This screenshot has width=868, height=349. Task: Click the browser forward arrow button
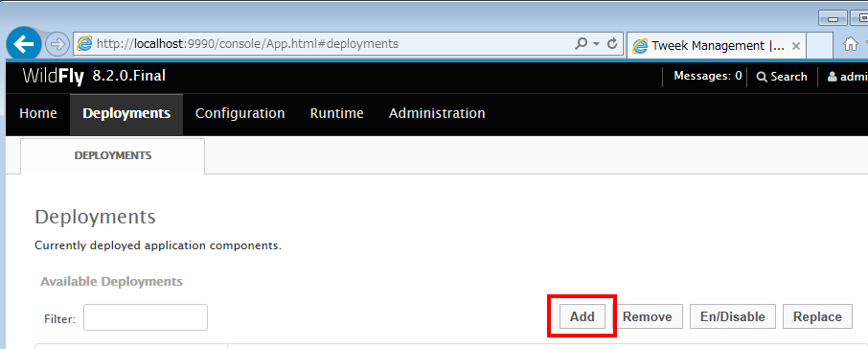click(57, 44)
